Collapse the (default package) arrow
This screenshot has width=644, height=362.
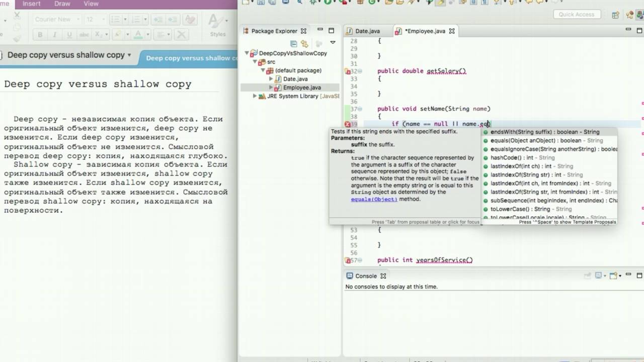(263, 70)
